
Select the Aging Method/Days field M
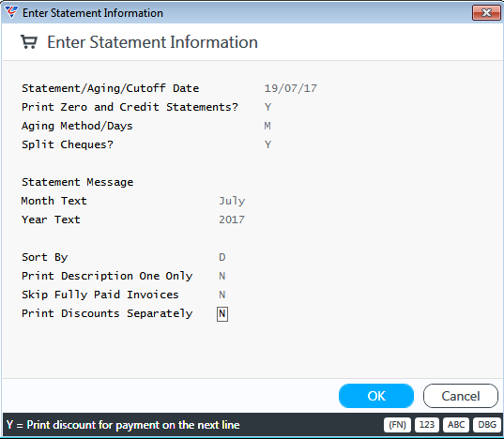point(267,126)
